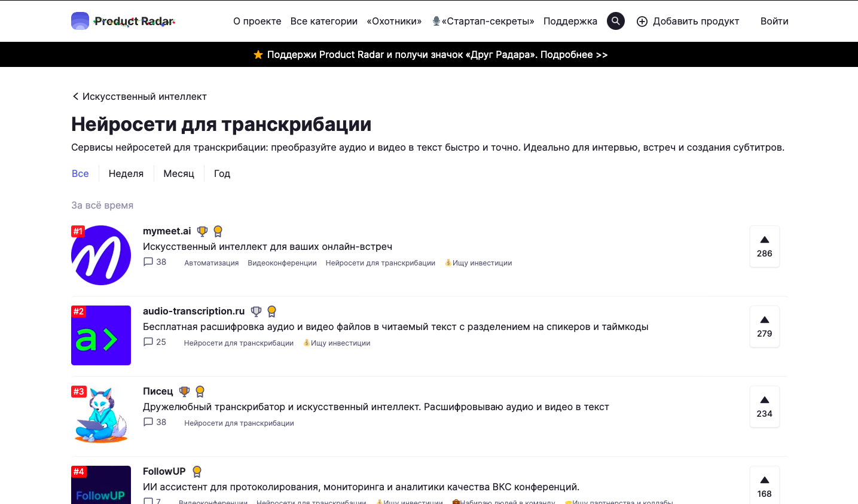The image size is (858, 504).
Task: Open FollowUP logo thumbnail
Action: [x=101, y=485]
